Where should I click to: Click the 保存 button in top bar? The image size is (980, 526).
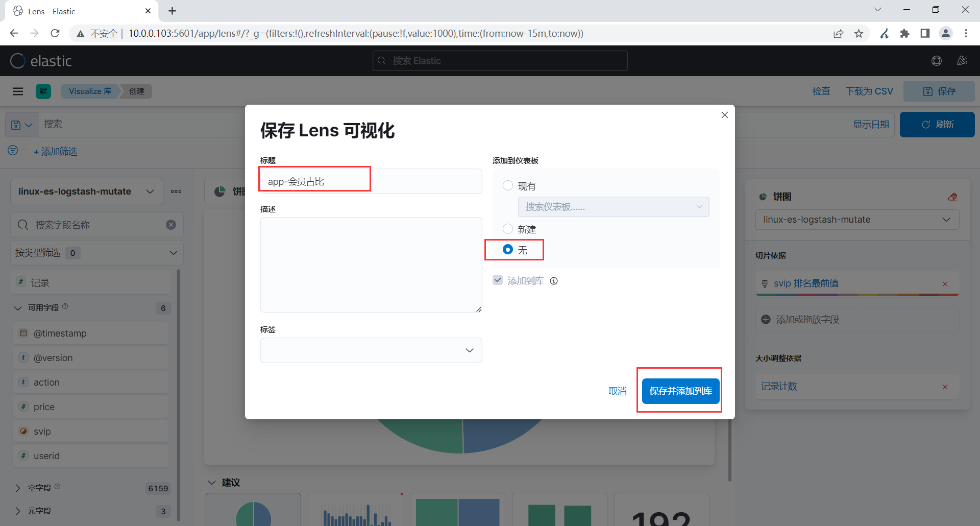click(939, 91)
